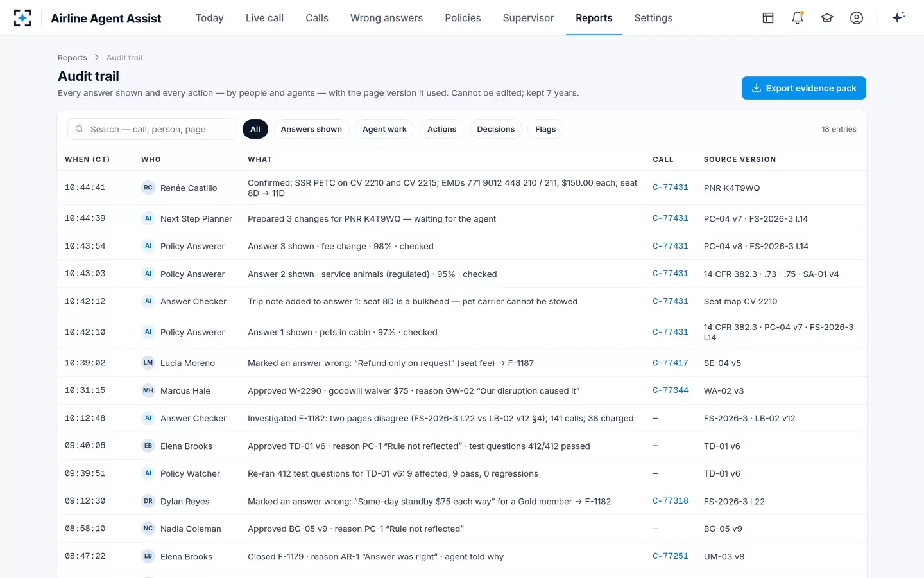This screenshot has width=924, height=578.
Task: Click the AI badge beside Next Step Planner
Action: 148,218
